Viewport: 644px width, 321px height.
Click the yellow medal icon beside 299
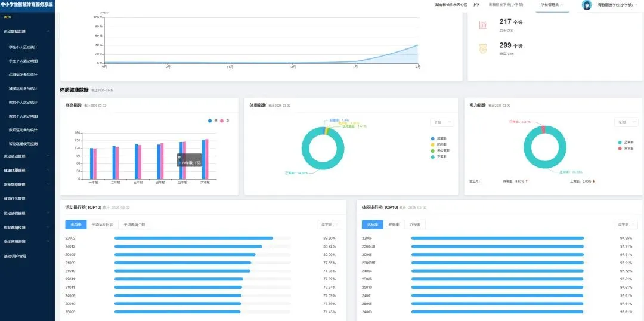pos(482,49)
